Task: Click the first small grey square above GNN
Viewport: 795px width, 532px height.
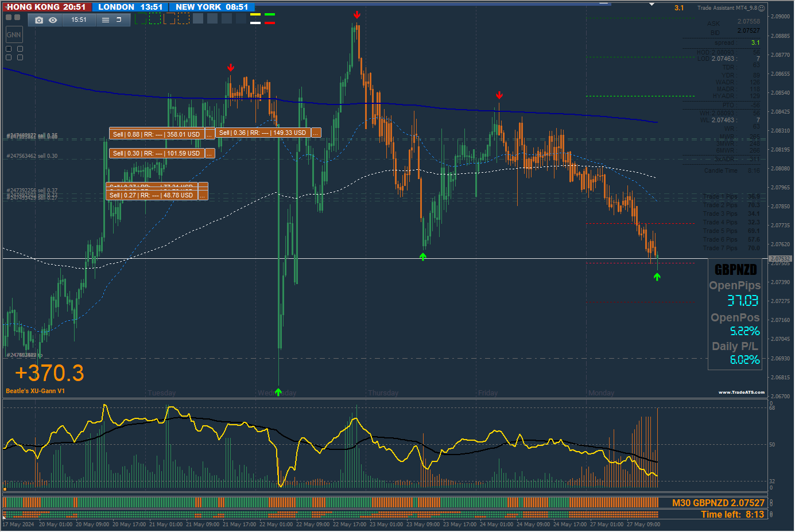Action: 9,17
